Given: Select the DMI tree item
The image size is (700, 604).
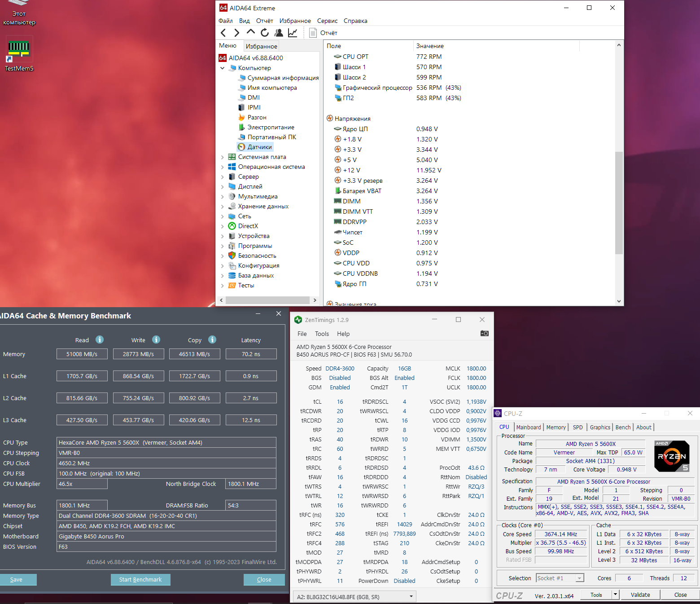Looking at the screenshot, I should click(249, 97).
